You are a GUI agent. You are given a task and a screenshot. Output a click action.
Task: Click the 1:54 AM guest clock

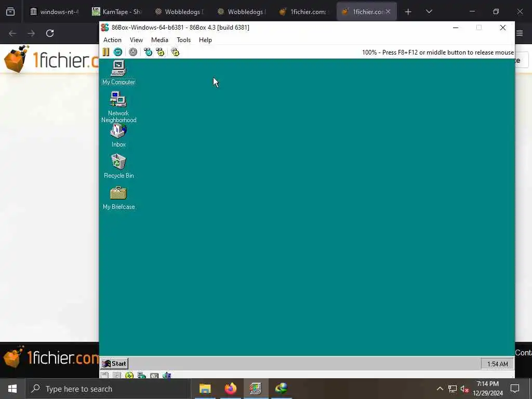point(497,364)
